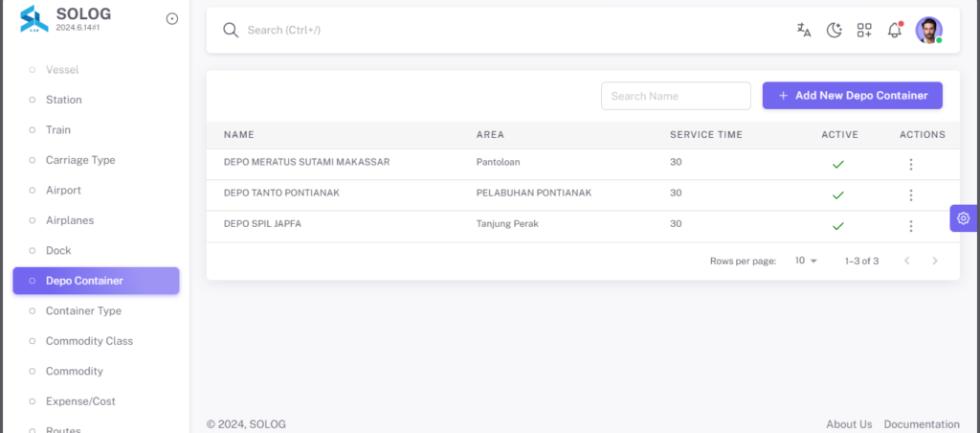The width and height of the screenshot is (980, 433).
Task: Open the user profile avatar
Action: (x=928, y=30)
